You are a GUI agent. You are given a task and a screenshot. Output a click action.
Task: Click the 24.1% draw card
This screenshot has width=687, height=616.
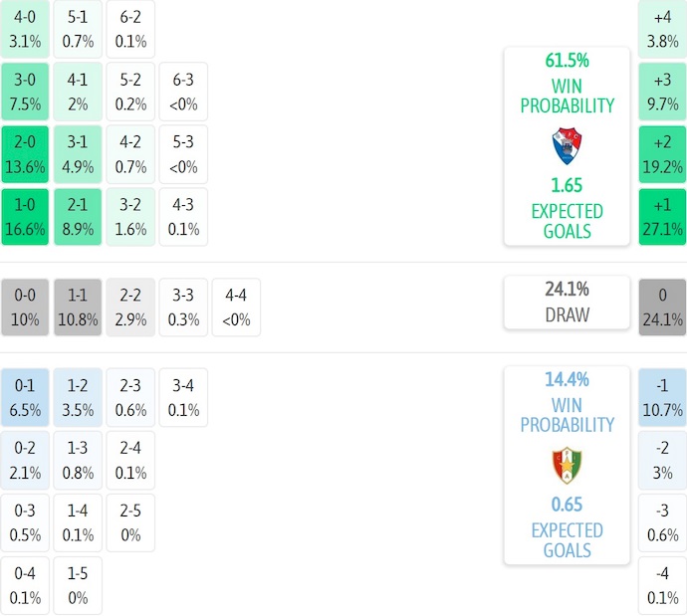[x=567, y=303]
